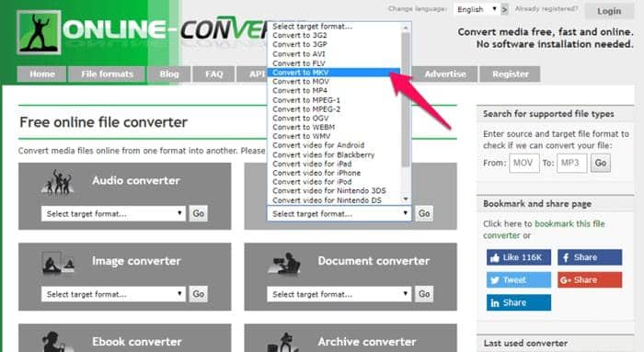The height and width of the screenshot is (352, 644).
Task: Share page via Facebook Share button
Action: tap(590, 257)
